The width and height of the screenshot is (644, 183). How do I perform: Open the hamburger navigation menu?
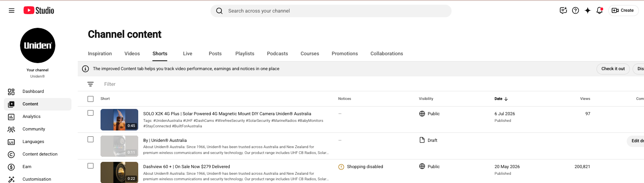pyautogui.click(x=11, y=11)
